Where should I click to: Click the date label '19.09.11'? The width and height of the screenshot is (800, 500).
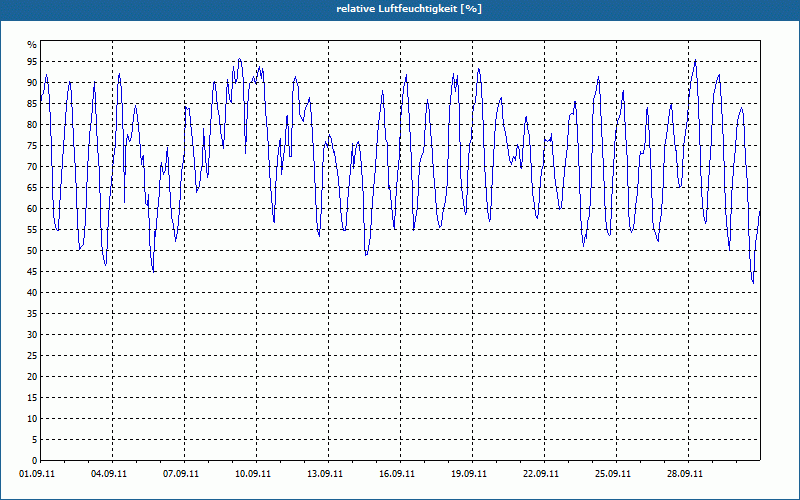468,474
